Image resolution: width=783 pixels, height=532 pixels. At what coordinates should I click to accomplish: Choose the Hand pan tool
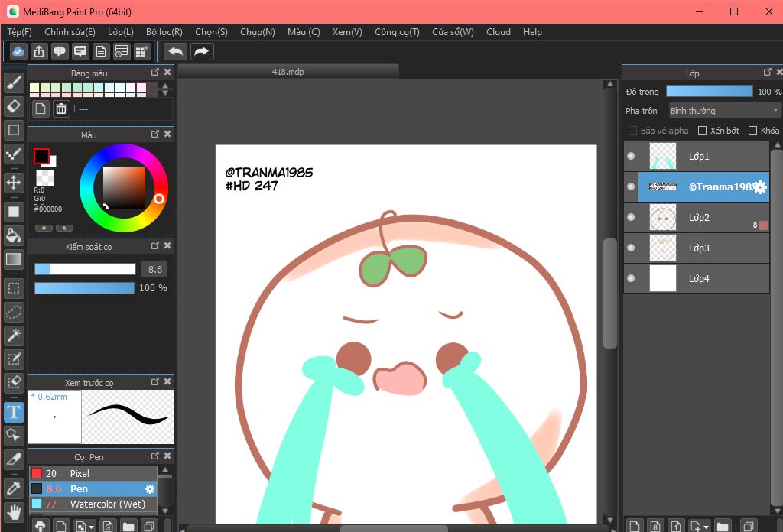(x=13, y=511)
